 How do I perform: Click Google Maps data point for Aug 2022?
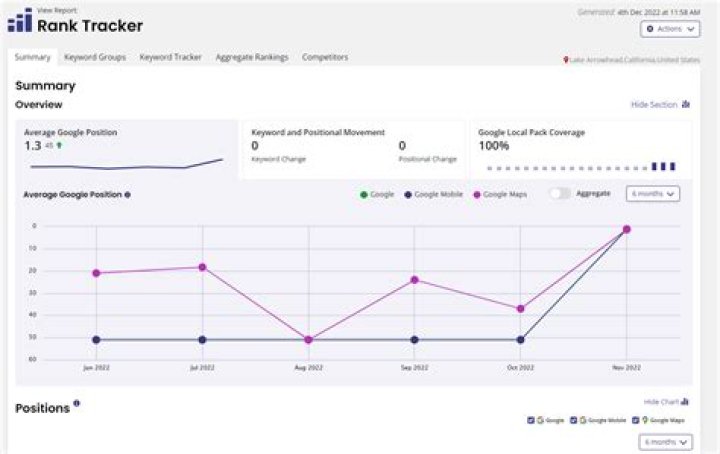[309, 340]
